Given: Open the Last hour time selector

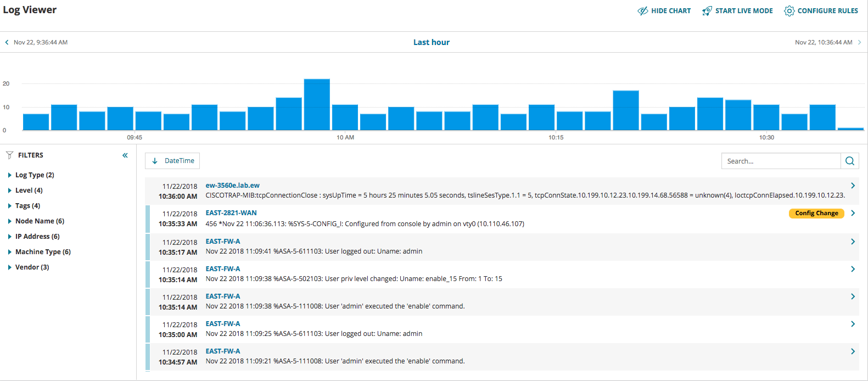Looking at the screenshot, I should click(432, 42).
